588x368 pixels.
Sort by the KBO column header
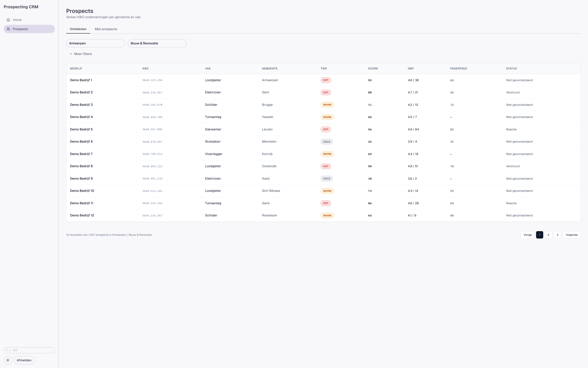(x=145, y=69)
